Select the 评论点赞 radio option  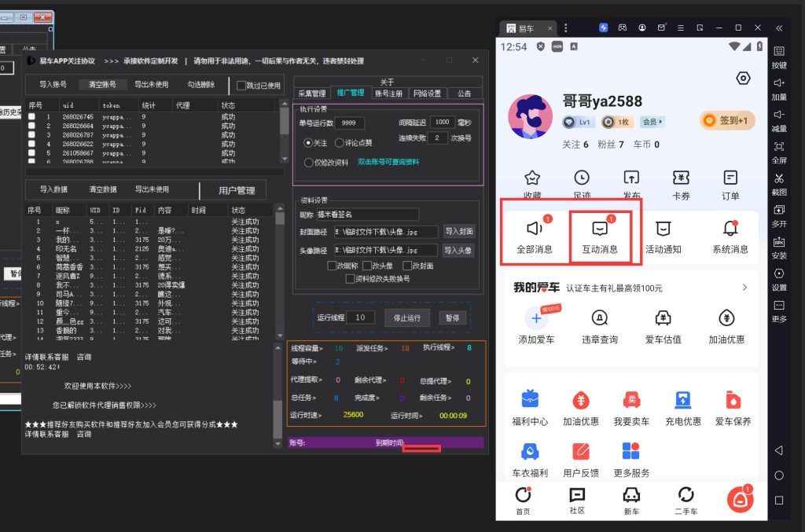[x=340, y=143]
